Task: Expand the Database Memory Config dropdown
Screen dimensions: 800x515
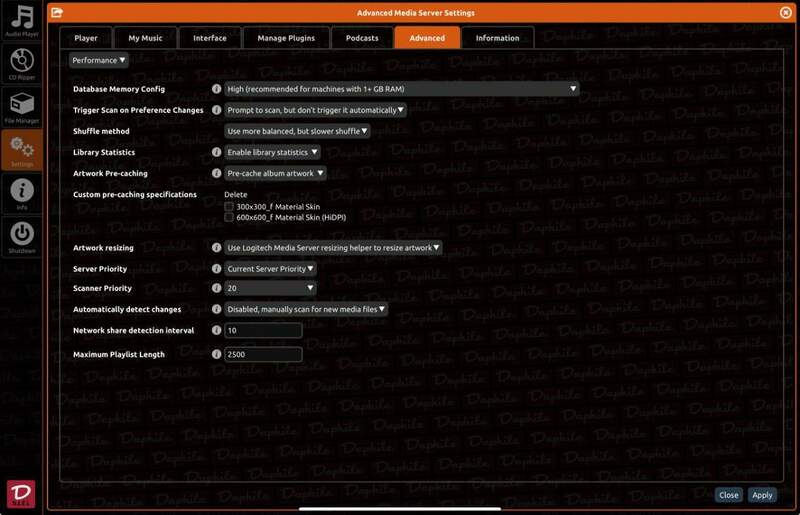Action: [401, 89]
